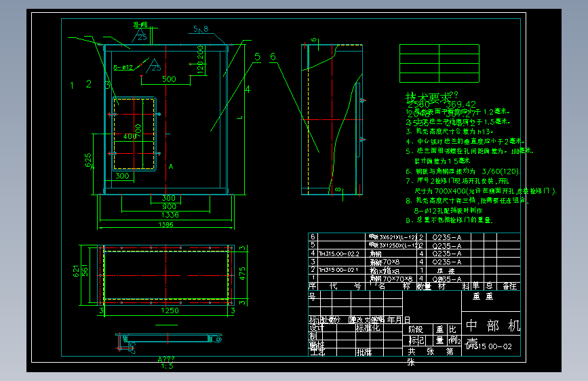Select the 1336 dimension text

pos(170,215)
